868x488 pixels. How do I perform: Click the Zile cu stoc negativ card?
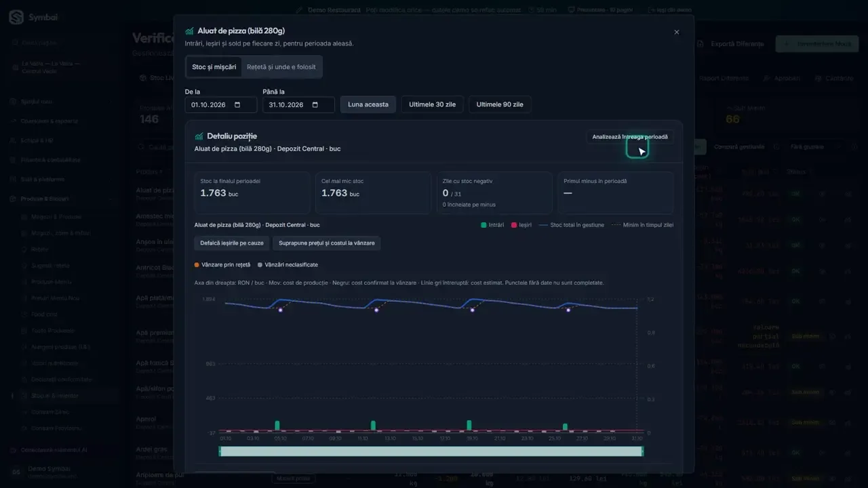[x=494, y=193]
